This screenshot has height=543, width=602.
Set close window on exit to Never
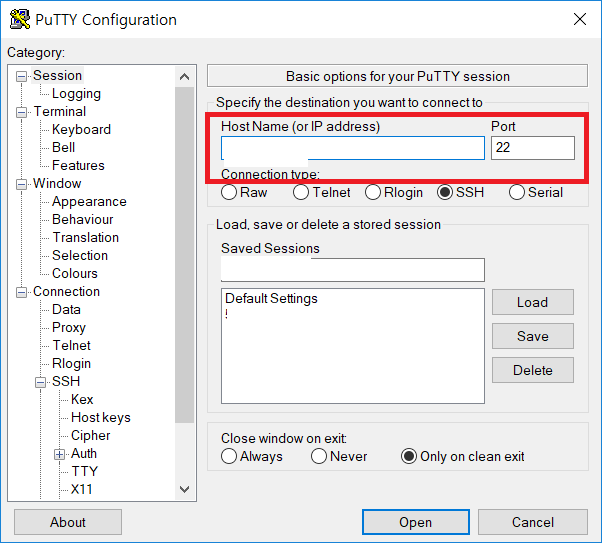[x=319, y=456]
